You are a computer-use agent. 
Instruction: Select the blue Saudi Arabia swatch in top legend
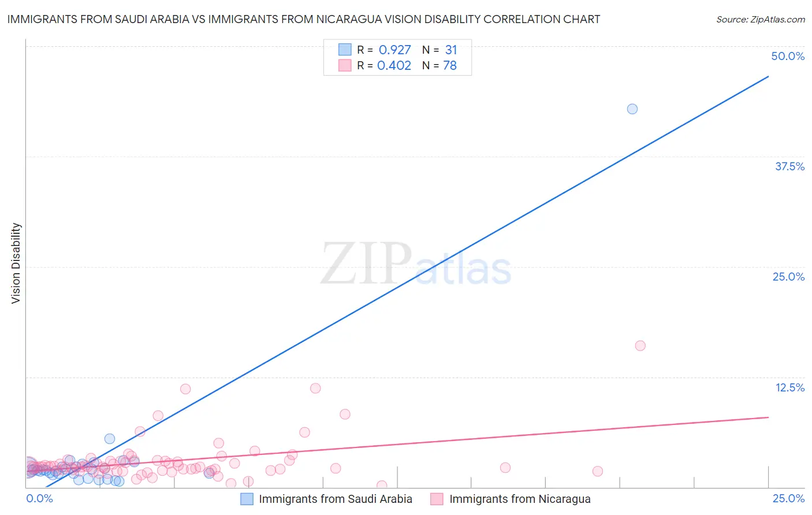pyautogui.click(x=345, y=50)
